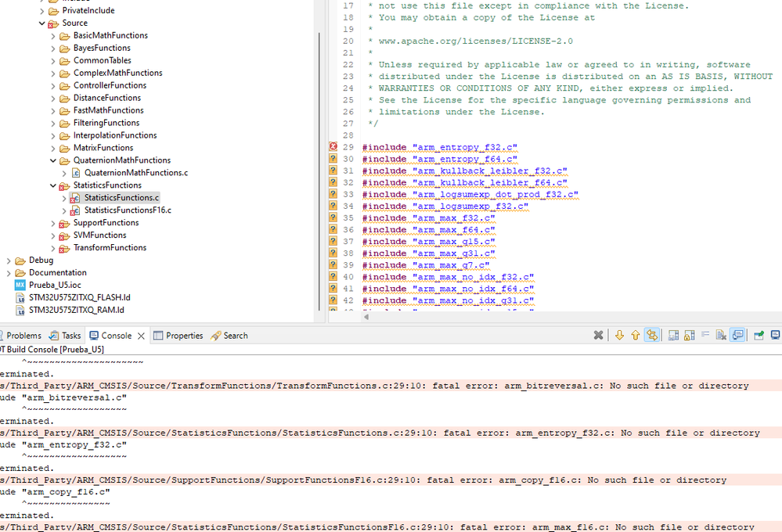782x532 pixels.
Task: Select InterpolationFunctions folder
Action: 115,135
